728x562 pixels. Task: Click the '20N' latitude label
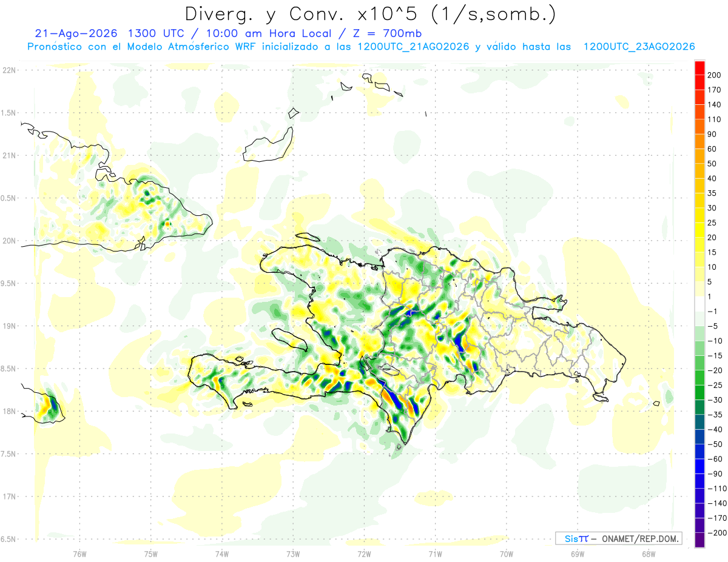10,241
